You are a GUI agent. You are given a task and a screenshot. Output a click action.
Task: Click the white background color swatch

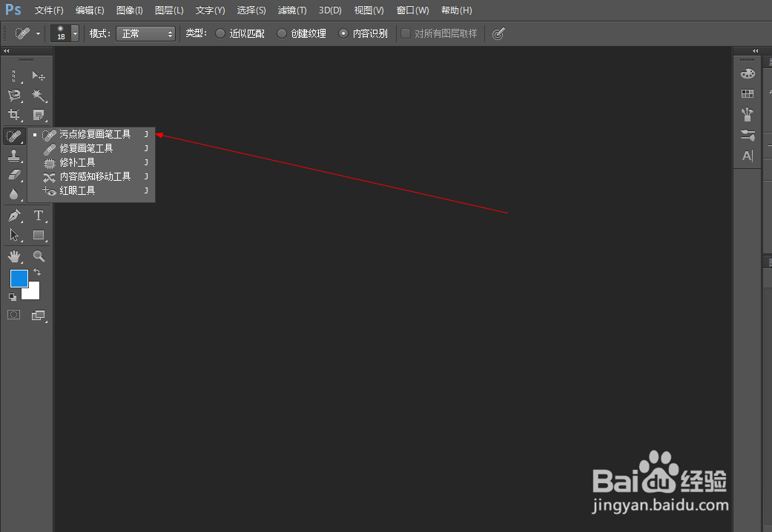(x=33, y=293)
